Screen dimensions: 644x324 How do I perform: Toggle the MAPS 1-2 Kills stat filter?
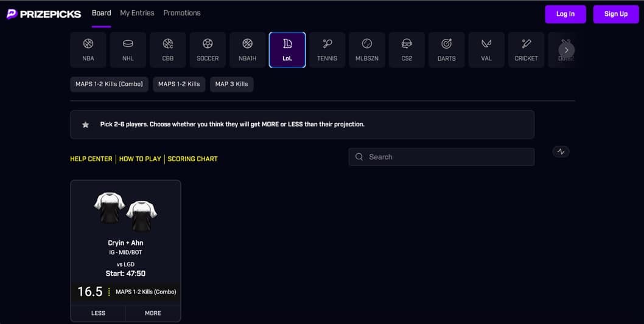[179, 84]
